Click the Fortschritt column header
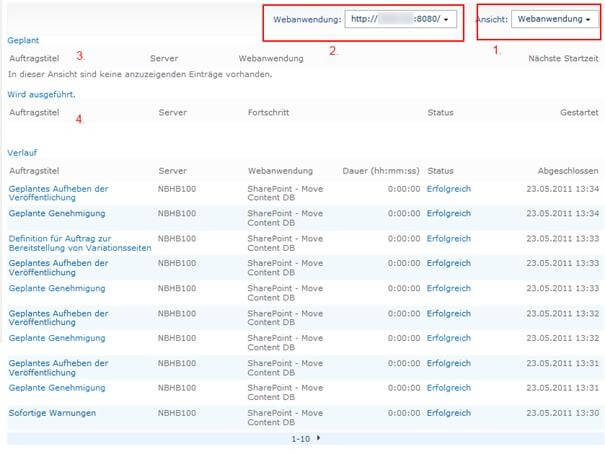605x454 pixels. pyautogui.click(x=271, y=112)
